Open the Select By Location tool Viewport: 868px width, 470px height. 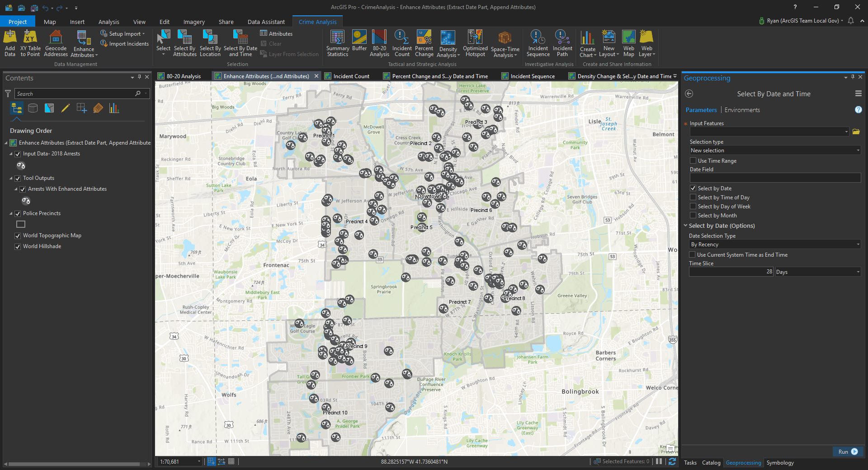click(210, 43)
